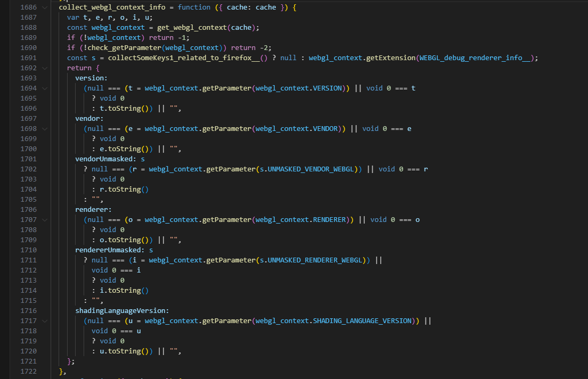588x379 pixels.
Task: Click 'return -2' statement
Action: click(251, 48)
